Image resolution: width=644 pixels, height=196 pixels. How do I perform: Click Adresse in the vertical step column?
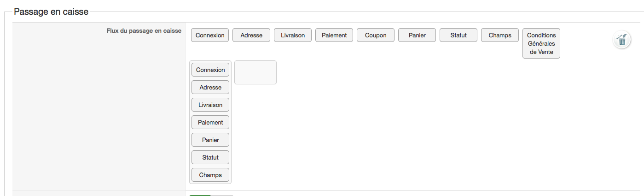coord(210,87)
